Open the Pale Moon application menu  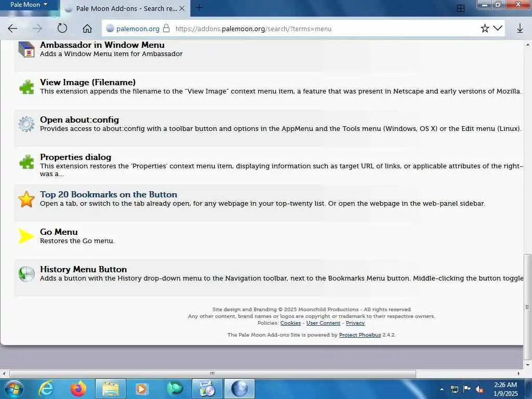click(x=29, y=5)
